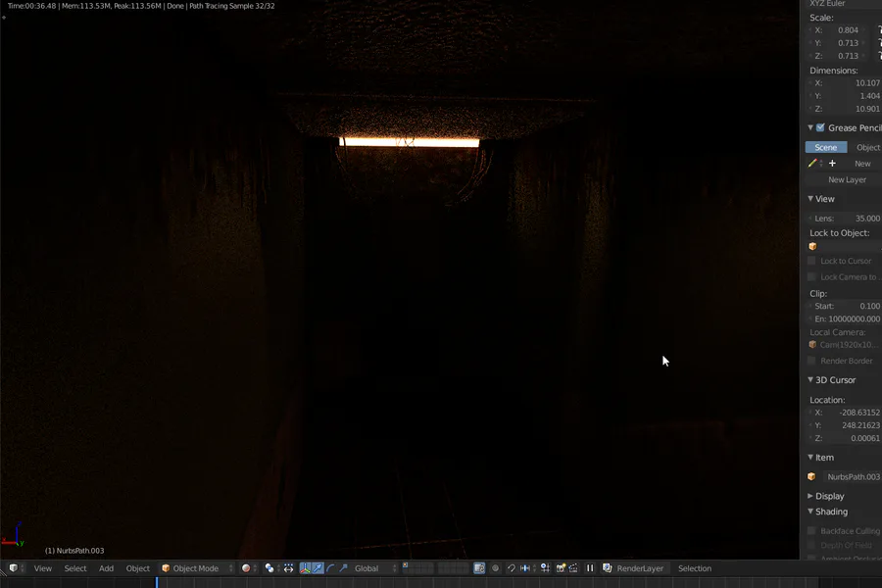
Task: Enable Lock to Cursor checkbox
Action: 811,261
